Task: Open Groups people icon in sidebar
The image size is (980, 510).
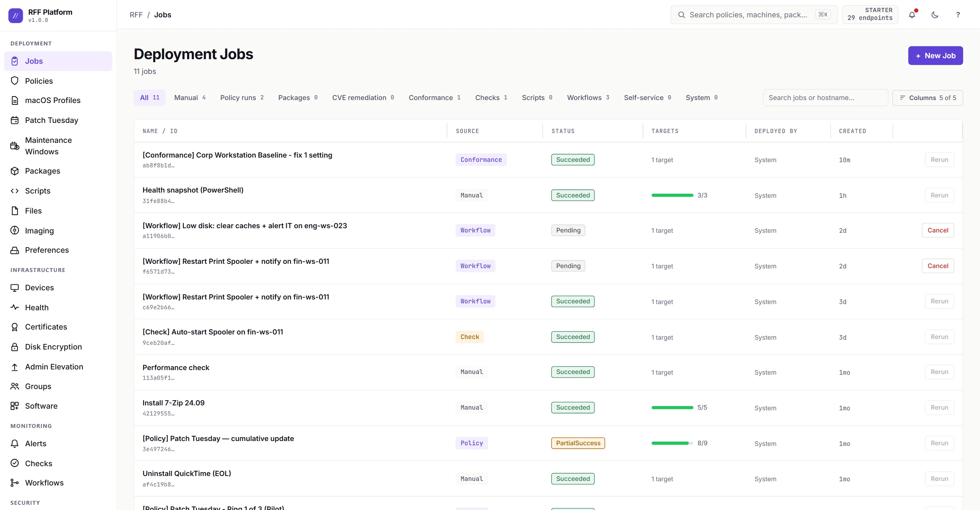Action: pos(14,386)
